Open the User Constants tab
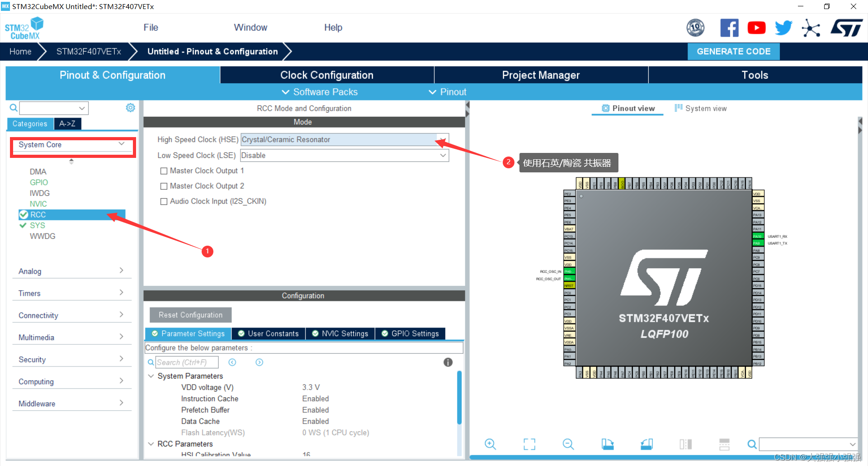 (269, 334)
